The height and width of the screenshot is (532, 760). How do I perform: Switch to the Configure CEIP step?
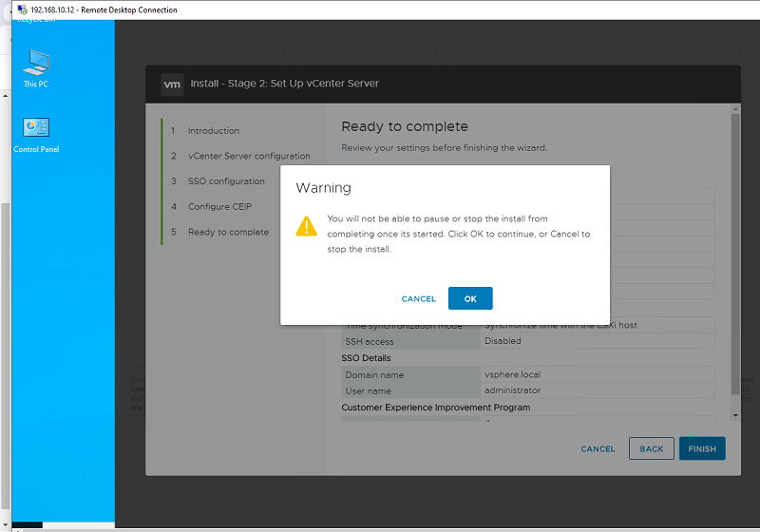point(221,206)
